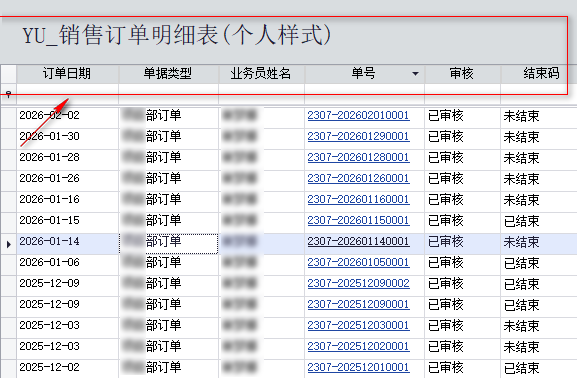
Task: Open order link 2307-202601260001
Action: click(358, 179)
